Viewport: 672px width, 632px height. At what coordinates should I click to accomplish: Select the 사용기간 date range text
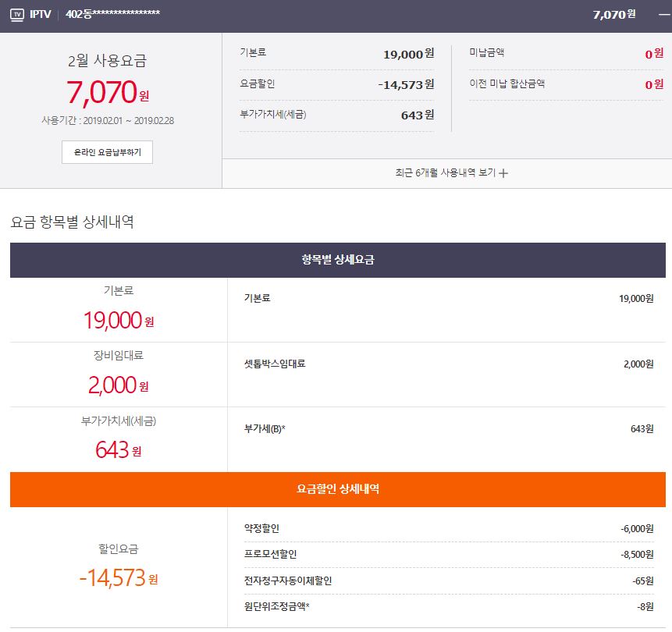pos(107,121)
